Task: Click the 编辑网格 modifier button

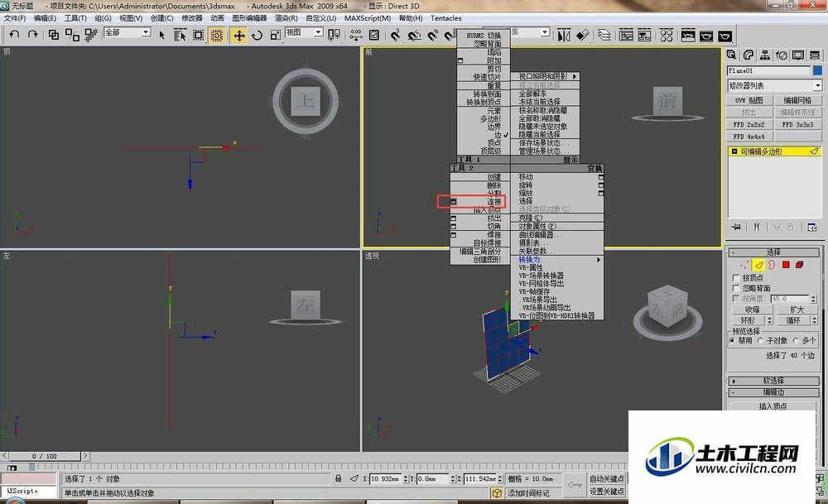Action: (797, 100)
